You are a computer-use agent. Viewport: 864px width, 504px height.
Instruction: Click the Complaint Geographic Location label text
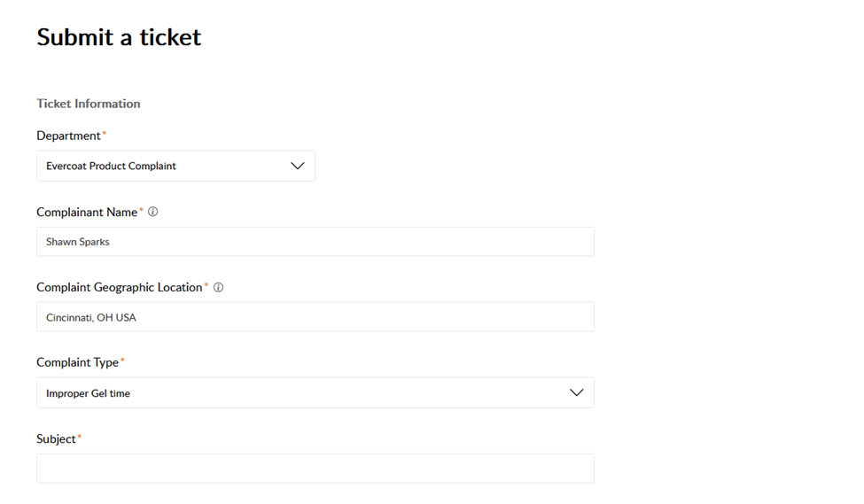(x=119, y=288)
